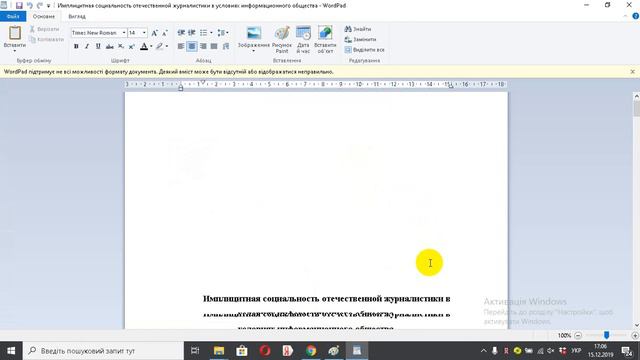The image size is (640, 360).
Task: Select Align text right
Action: point(203,47)
